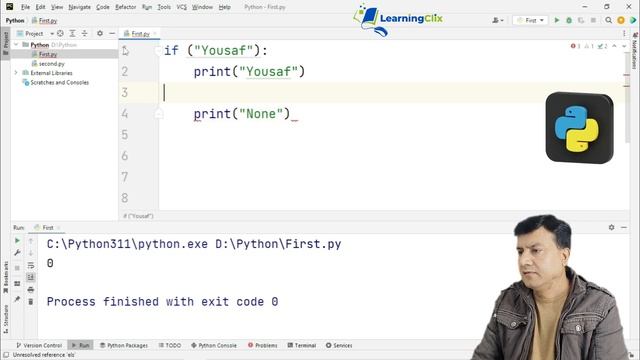The height and width of the screenshot is (360, 640).
Task: Click the Print icon in Run console
Action: coord(31,290)
